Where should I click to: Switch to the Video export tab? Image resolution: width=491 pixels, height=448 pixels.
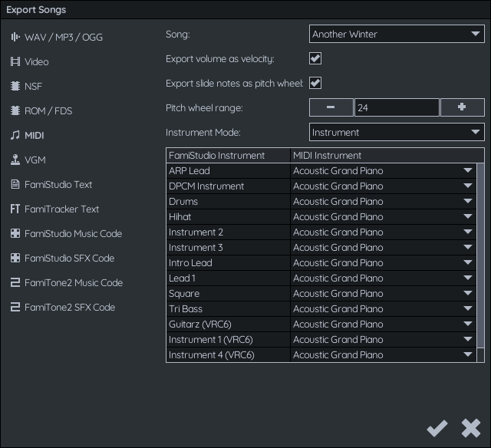click(37, 61)
